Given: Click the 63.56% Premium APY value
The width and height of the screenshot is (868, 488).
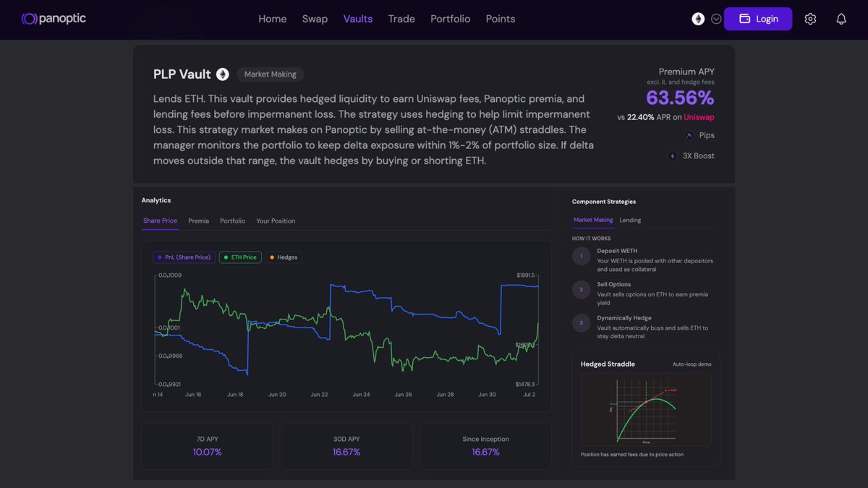Looking at the screenshot, I should [x=680, y=98].
